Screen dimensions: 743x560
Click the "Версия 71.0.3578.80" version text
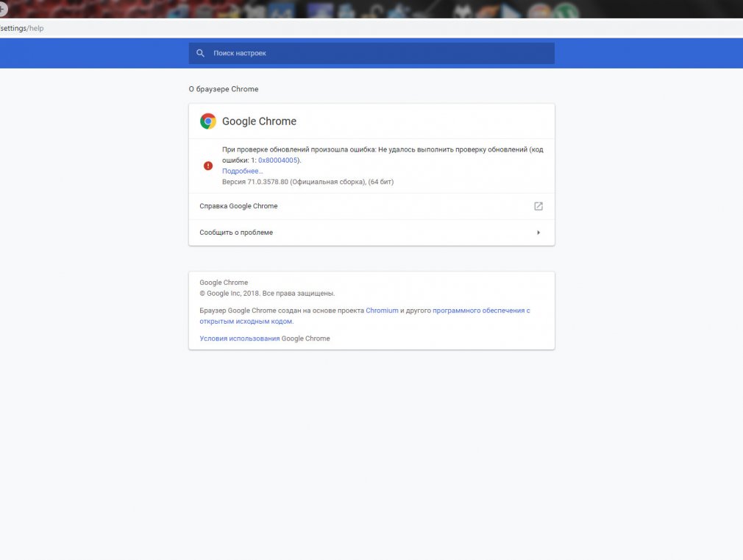(x=255, y=182)
